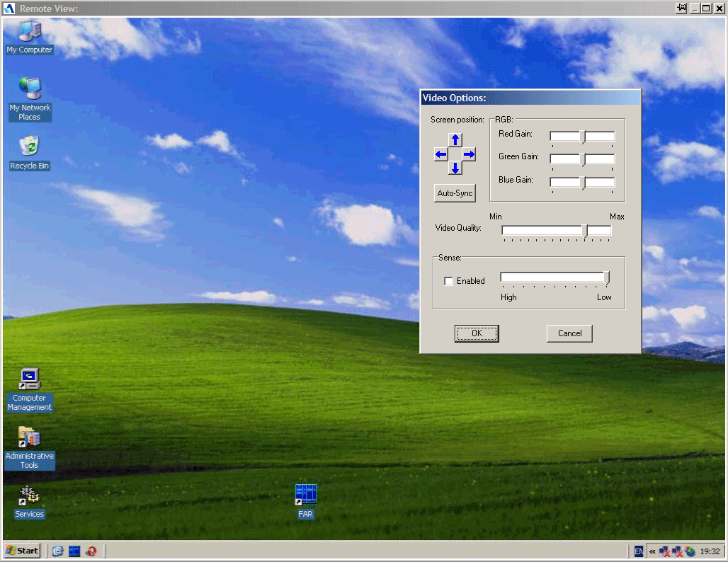Click the Video Options title bar

530,98
